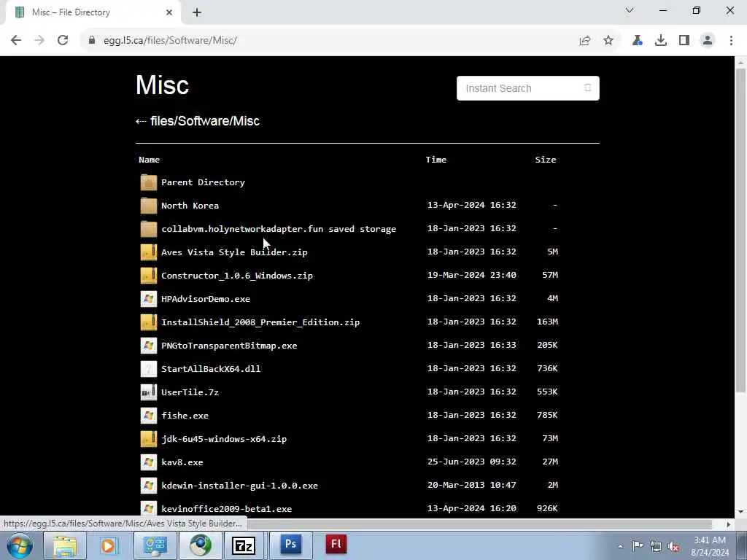Sort the listing by the Size column header
The height and width of the screenshot is (560, 747).
coord(546,160)
